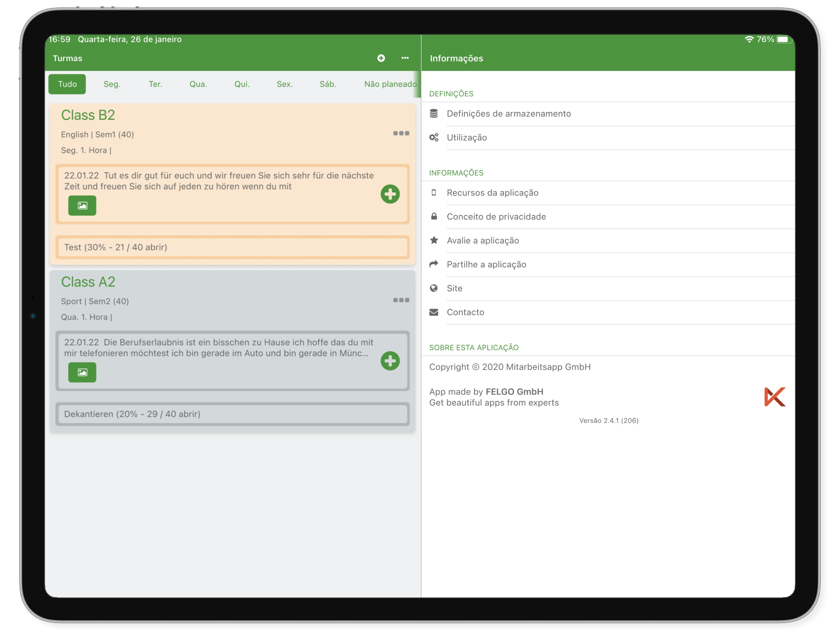
Task: Open Utilização settings entry
Action: click(467, 138)
